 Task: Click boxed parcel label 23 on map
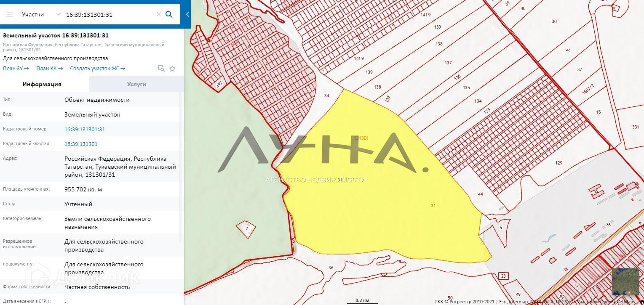[503, 276]
